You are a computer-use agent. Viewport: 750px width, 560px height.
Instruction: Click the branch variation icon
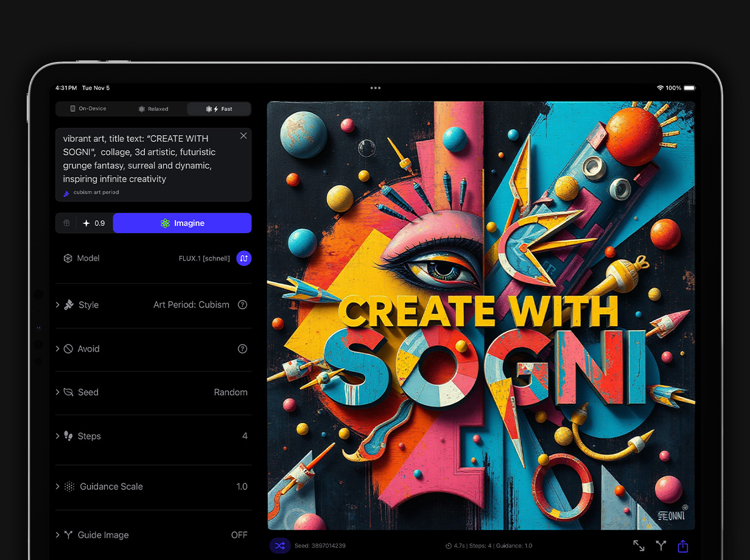click(661, 546)
